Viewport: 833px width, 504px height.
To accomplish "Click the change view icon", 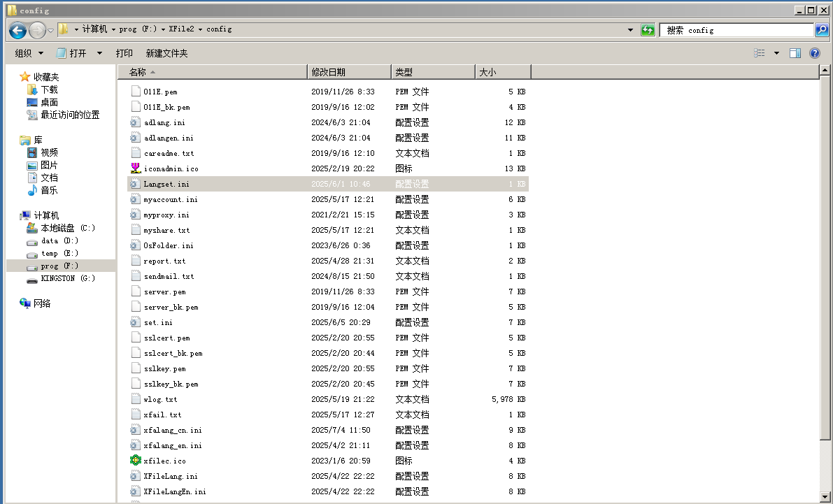I will pyautogui.click(x=760, y=53).
